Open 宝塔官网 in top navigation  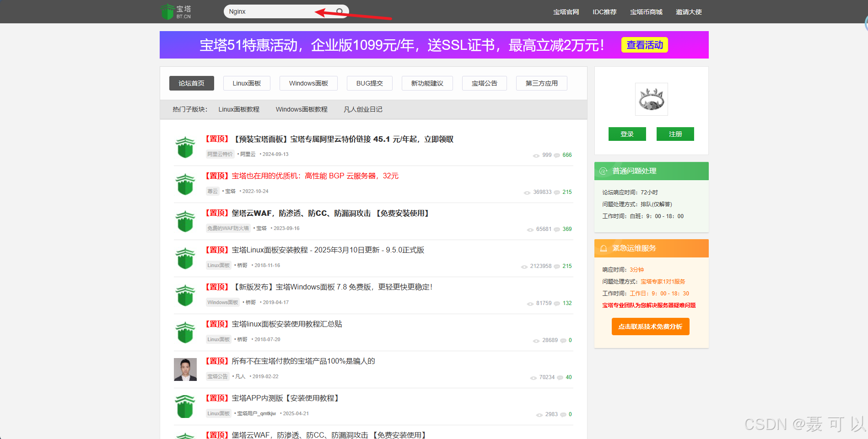click(x=566, y=12)
